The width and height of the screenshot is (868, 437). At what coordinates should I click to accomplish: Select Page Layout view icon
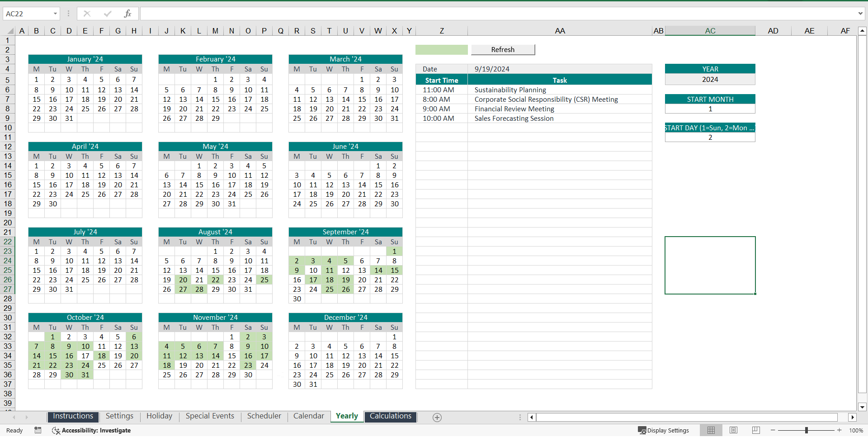733,430
